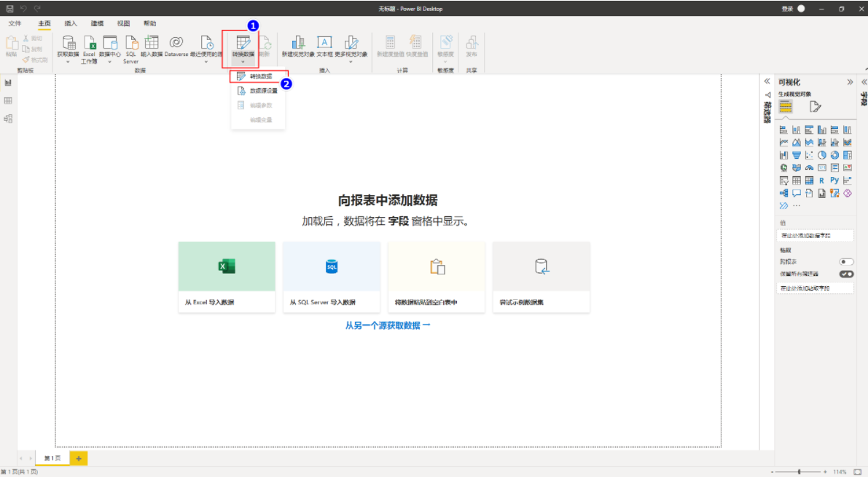Open Recent Sources (最近使用的源) dropdown

[x=206, y=61]
